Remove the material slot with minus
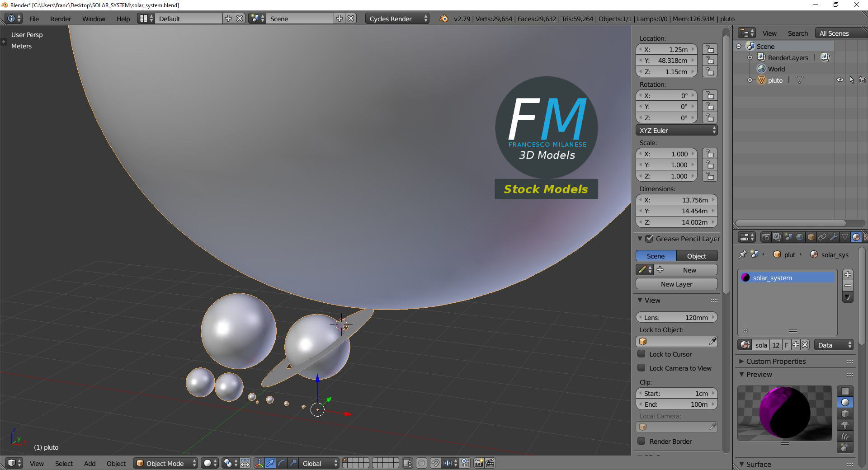868x470 pixels. (x=848, y=286)
